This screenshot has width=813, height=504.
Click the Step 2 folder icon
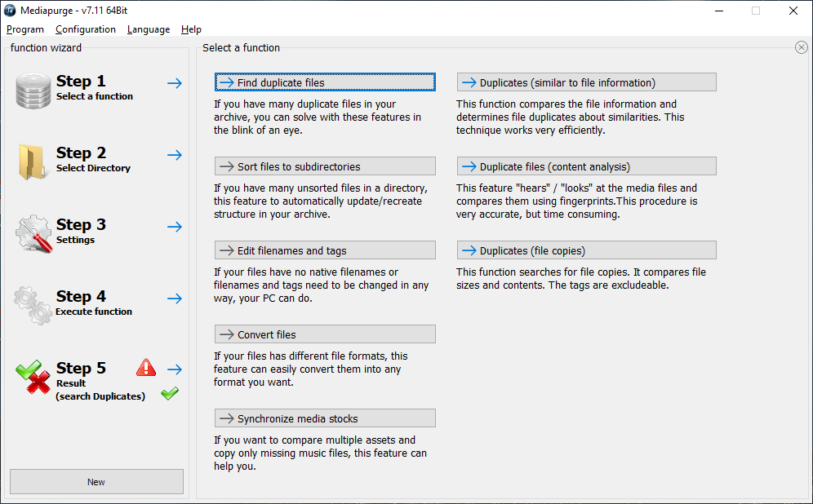pos(32,161)
